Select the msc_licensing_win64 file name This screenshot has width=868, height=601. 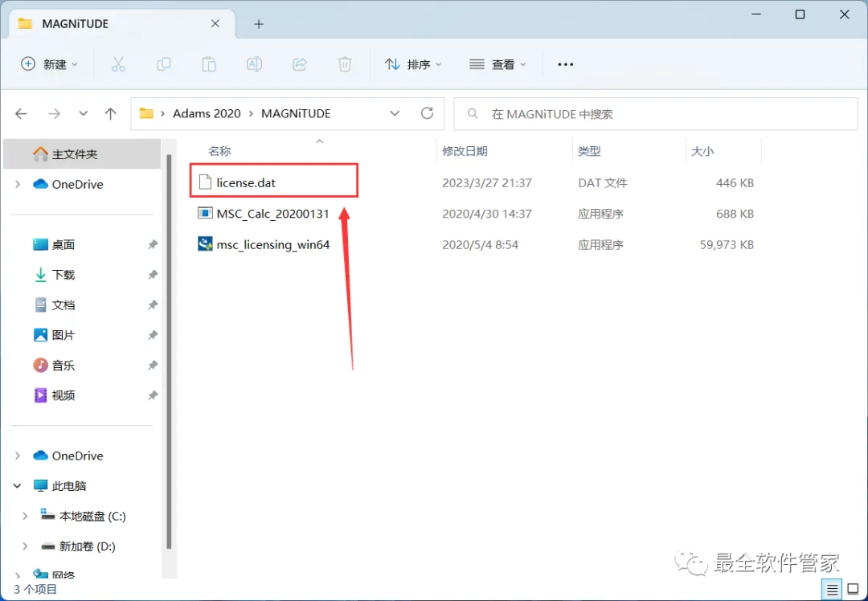coord(273,244)
